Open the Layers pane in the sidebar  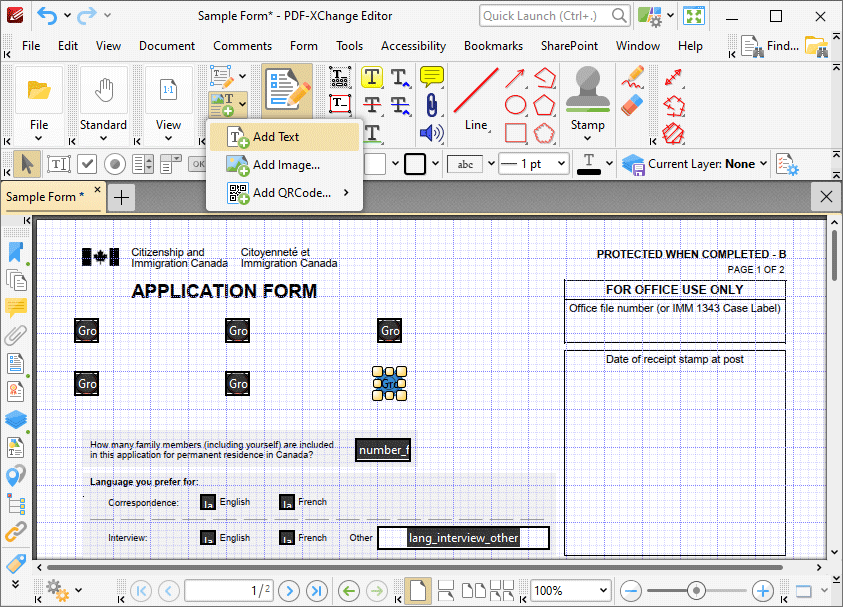pyautogui.click(x=16, y=420)
